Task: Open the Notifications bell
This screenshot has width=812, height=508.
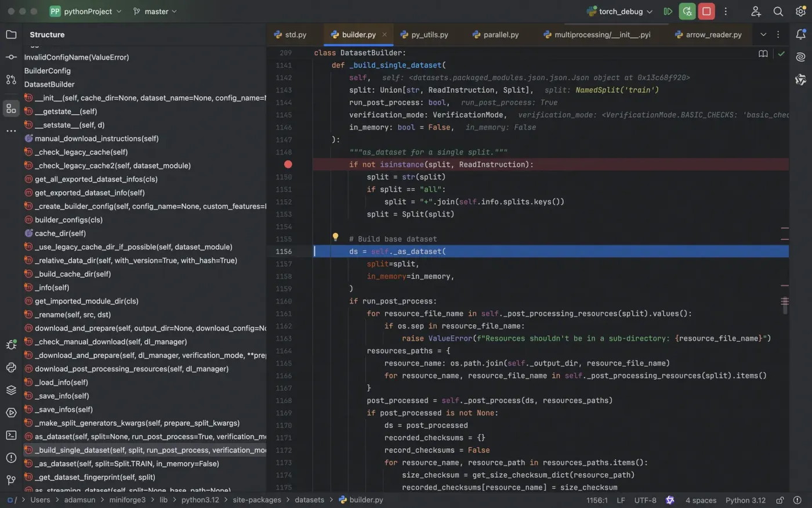Action: pos(801,34)
